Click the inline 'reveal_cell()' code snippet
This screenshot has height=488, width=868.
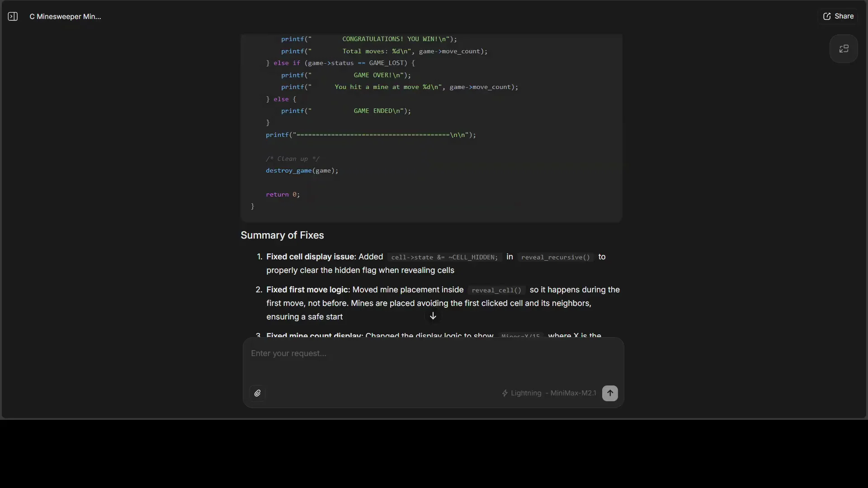(496, 291)
